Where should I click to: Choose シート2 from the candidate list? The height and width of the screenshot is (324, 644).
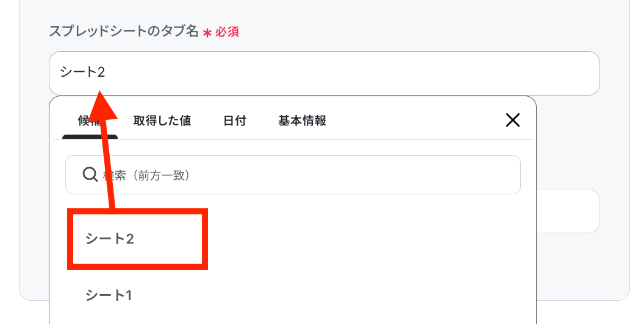(x=110, y=239)
